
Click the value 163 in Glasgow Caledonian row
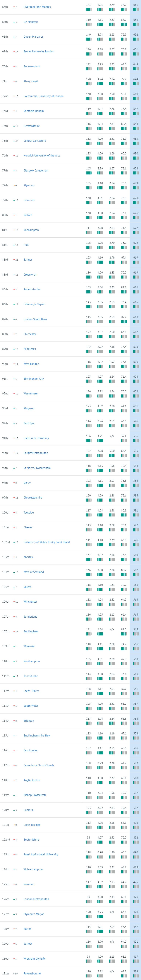[x=88, y=169]
